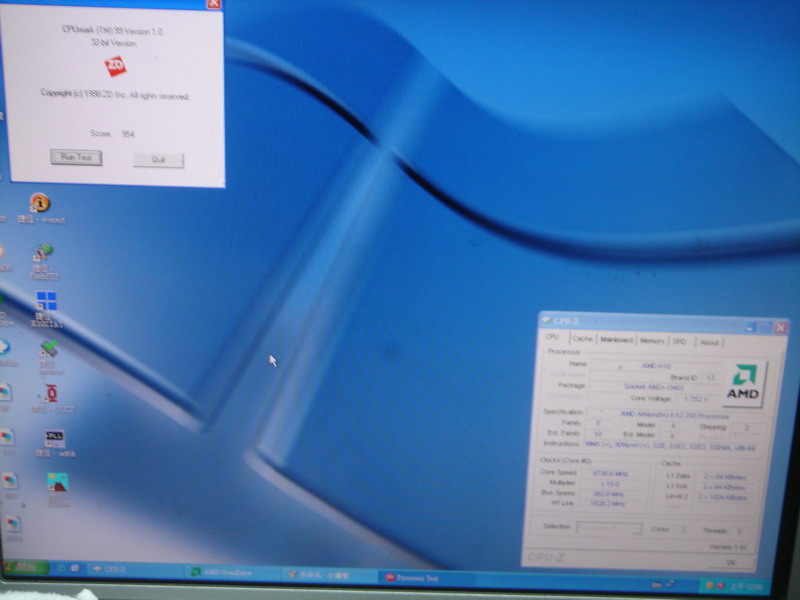Close the CPUmark 99 window
Image resolution: width=800 pixels, height=600 pixels.
pos(213,4)
